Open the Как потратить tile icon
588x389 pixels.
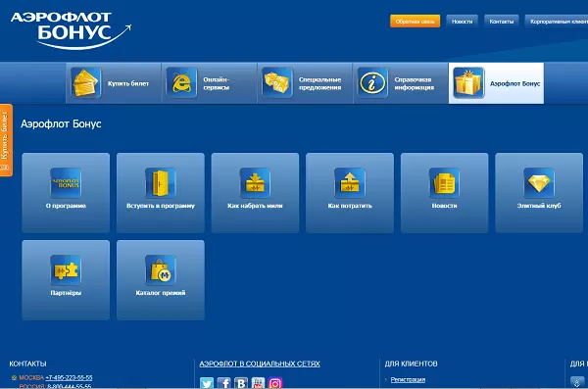pos(350,183)
